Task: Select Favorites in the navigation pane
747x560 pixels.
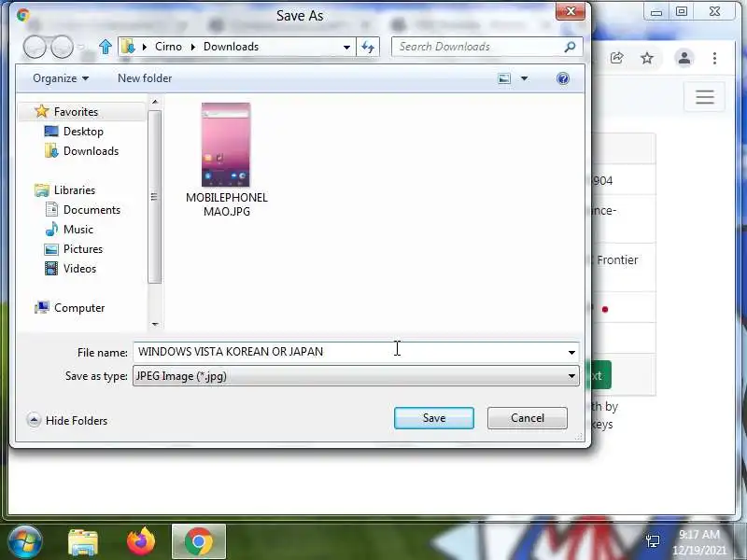Action: (x=76, y=111)
